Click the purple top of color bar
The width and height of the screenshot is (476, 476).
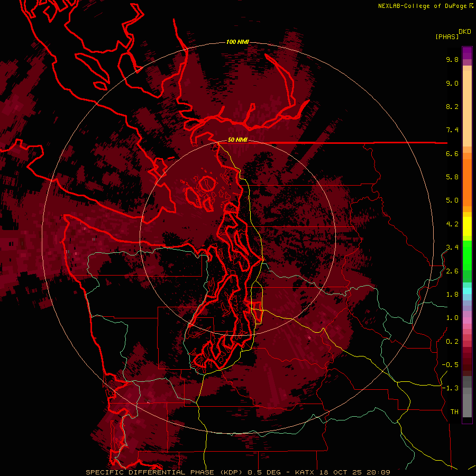(467, 53)
